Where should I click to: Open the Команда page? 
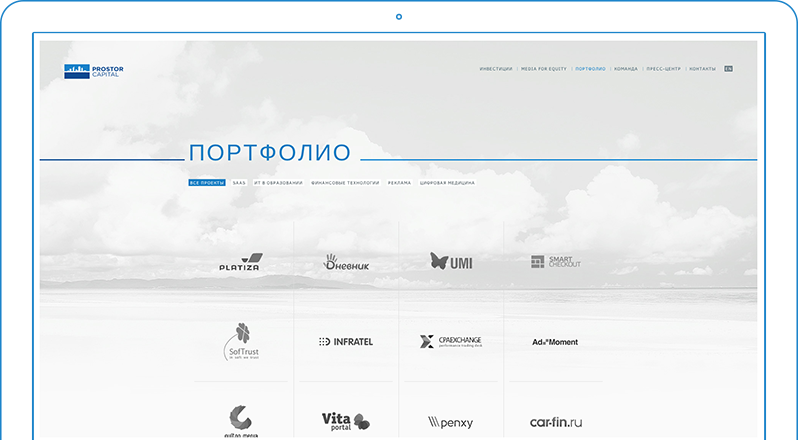[625, 69]
